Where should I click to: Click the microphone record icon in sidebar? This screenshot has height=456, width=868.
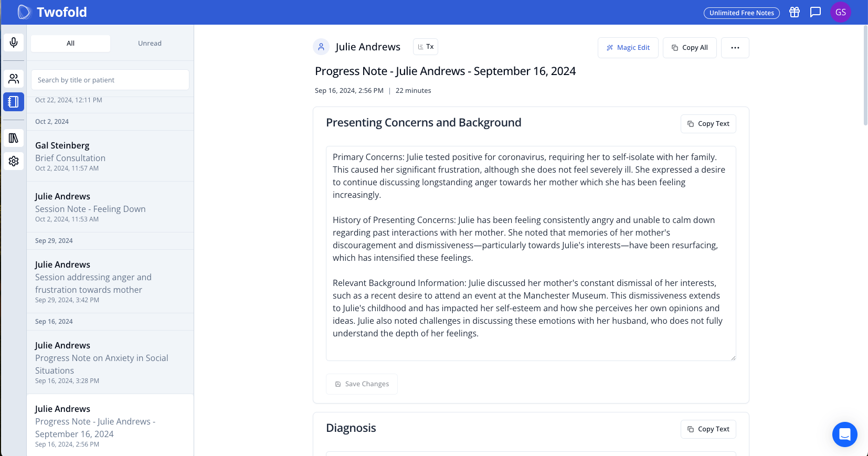coord(14,42)
